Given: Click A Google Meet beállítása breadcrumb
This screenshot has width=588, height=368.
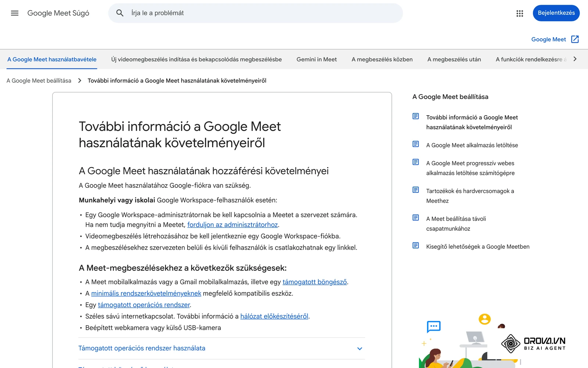Looking at the screenshot, I should [x=39, y=81].
